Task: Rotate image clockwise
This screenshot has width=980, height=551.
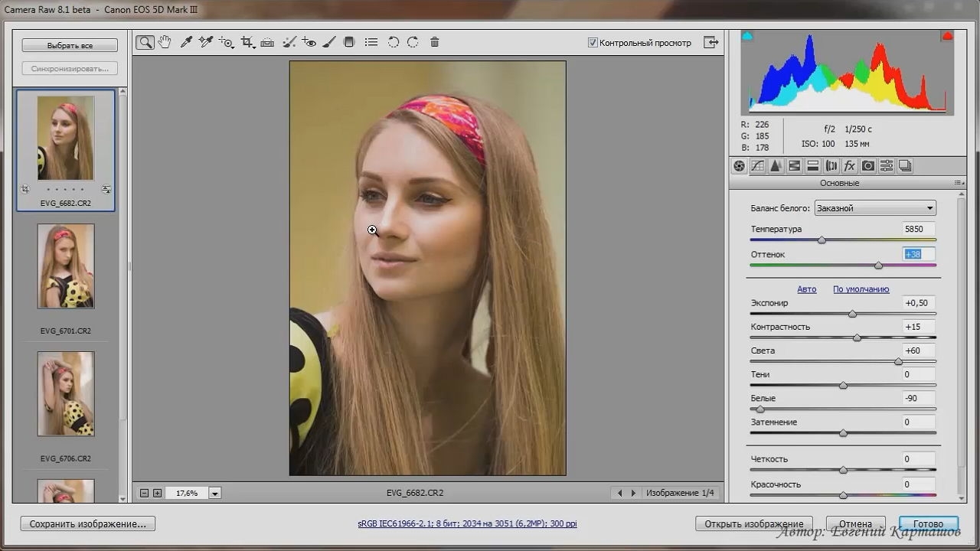Action: click(413, 43)
